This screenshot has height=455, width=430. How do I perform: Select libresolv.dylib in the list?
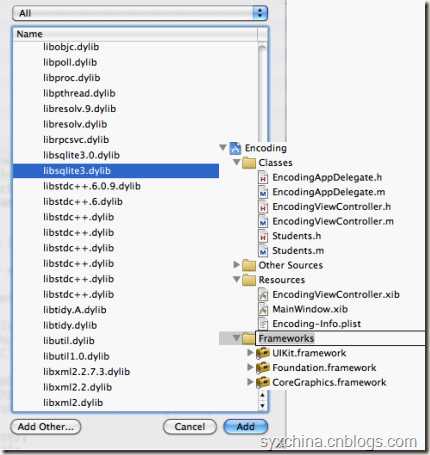pyautogui.click(x=75, y=124)
